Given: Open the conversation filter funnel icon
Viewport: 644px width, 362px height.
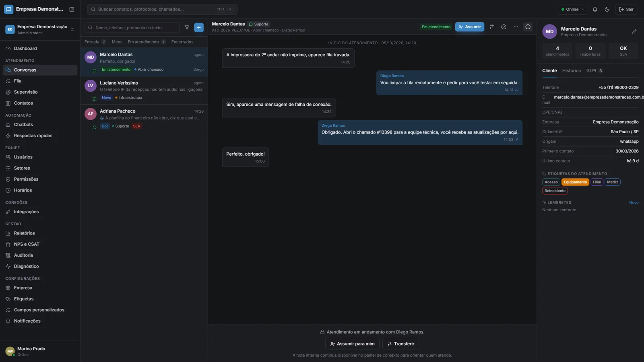Looking at the screenshot, I should point(187,27).
